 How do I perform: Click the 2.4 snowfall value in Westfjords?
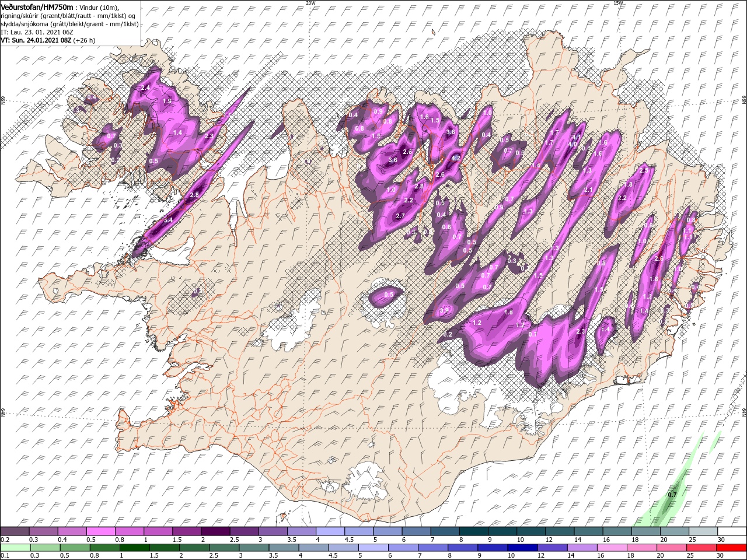point(145,87)
